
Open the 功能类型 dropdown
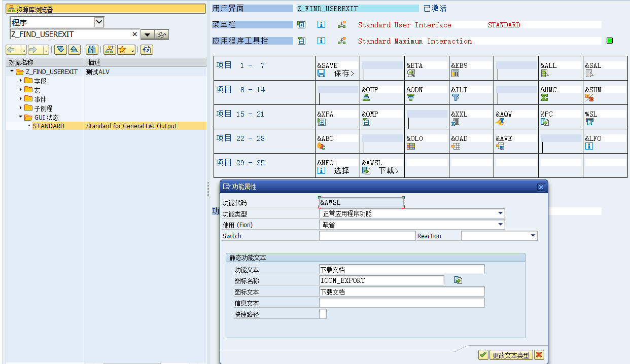[x=501, y=213]
